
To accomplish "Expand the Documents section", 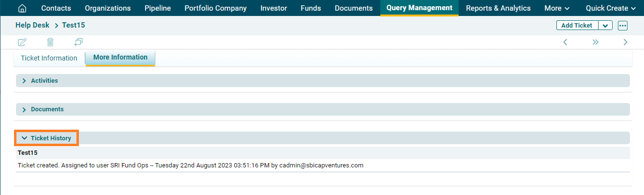I will click(47, 109).
